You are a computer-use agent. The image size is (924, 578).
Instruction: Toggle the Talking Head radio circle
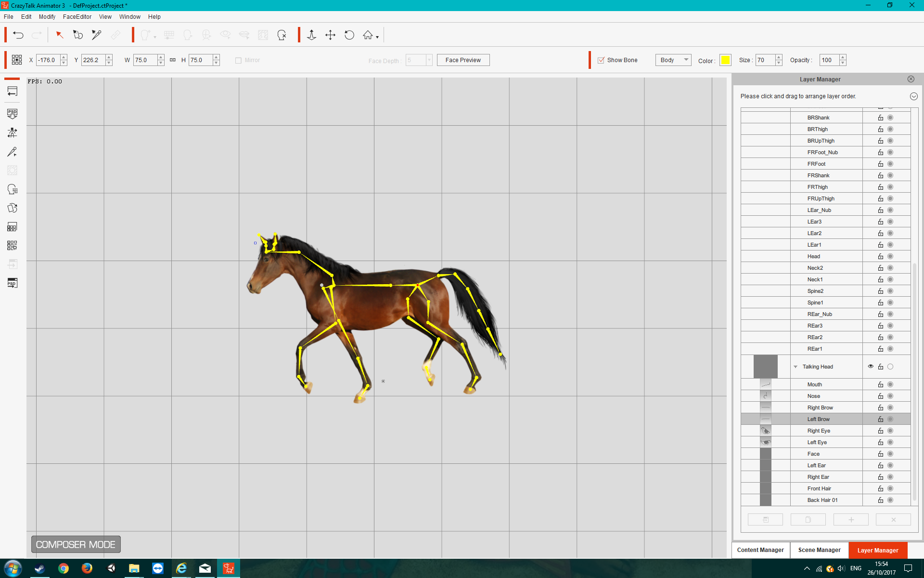point(890,367)
